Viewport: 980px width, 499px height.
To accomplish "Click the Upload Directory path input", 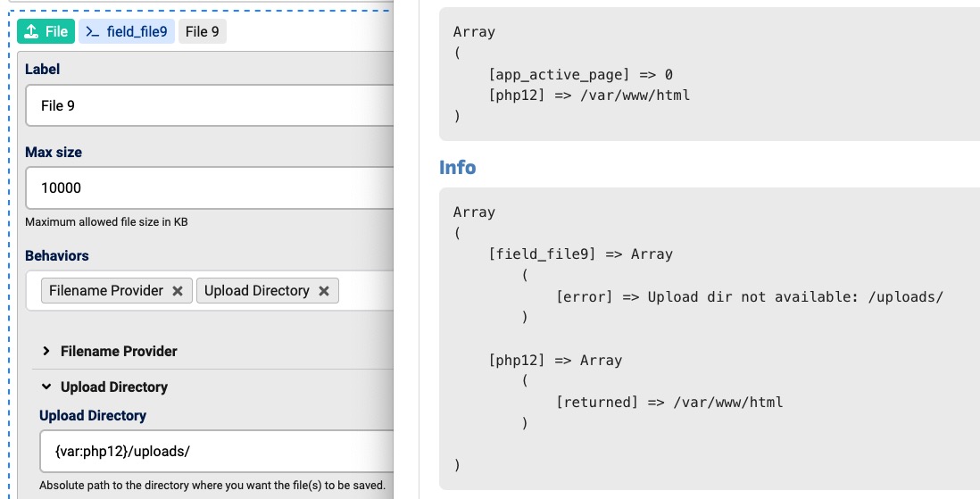I will pos(214,452).
